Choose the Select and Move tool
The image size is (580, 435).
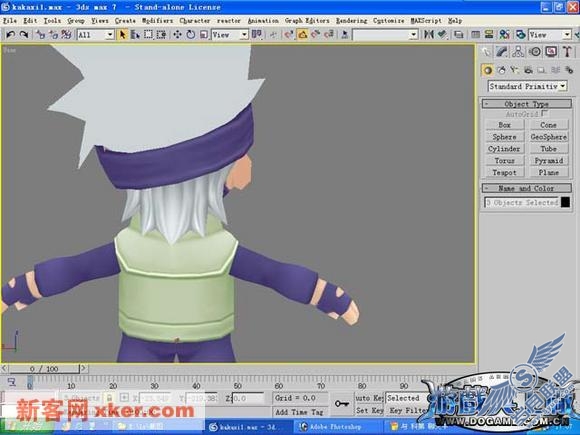178,34
